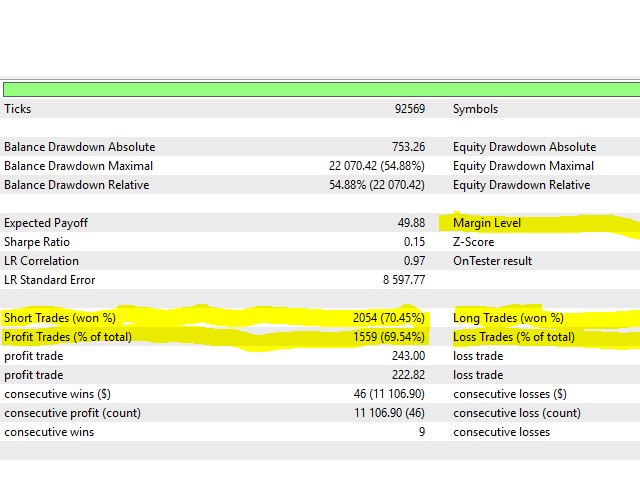640x480 pixels.
Task: Click OnTester result label
Action: [493, 261]
